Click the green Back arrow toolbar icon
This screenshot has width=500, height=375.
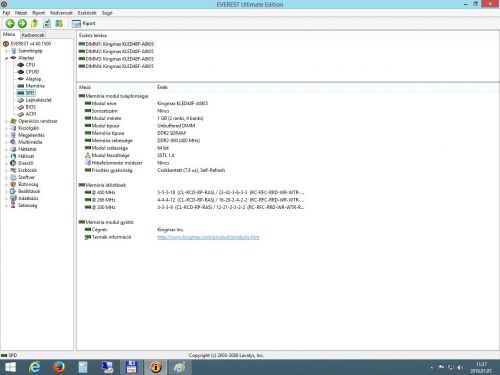[x=10, y=23]
